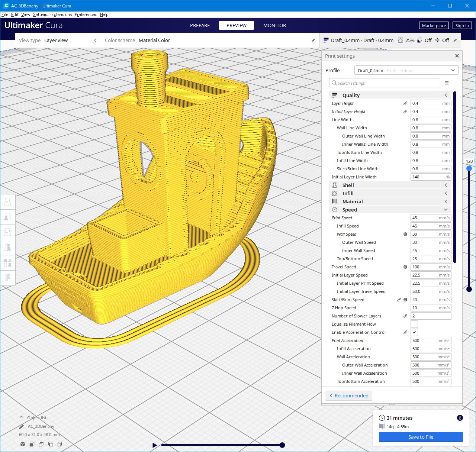This screenshot has width=476, height=452.
Task: Open the settings visibility hamburger menu
Action: pos(447,83)
